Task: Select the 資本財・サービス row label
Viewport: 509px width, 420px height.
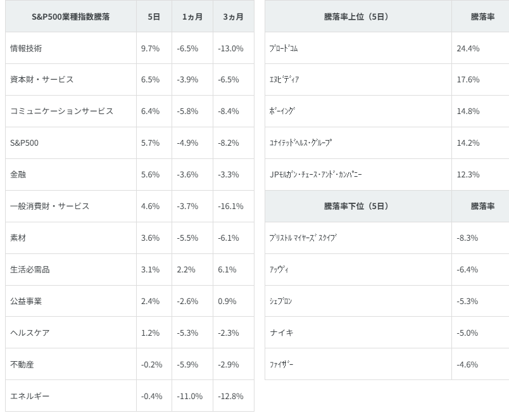Action: tap(42, 80)
